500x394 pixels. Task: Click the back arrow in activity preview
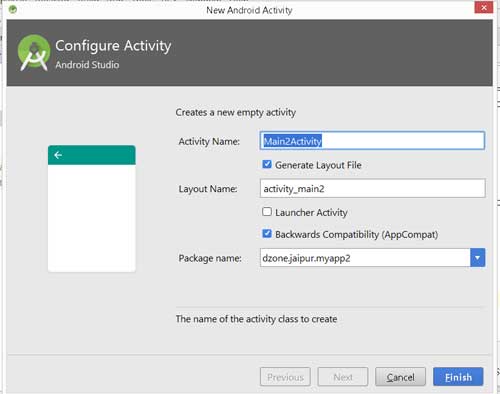tap(58, 155)
